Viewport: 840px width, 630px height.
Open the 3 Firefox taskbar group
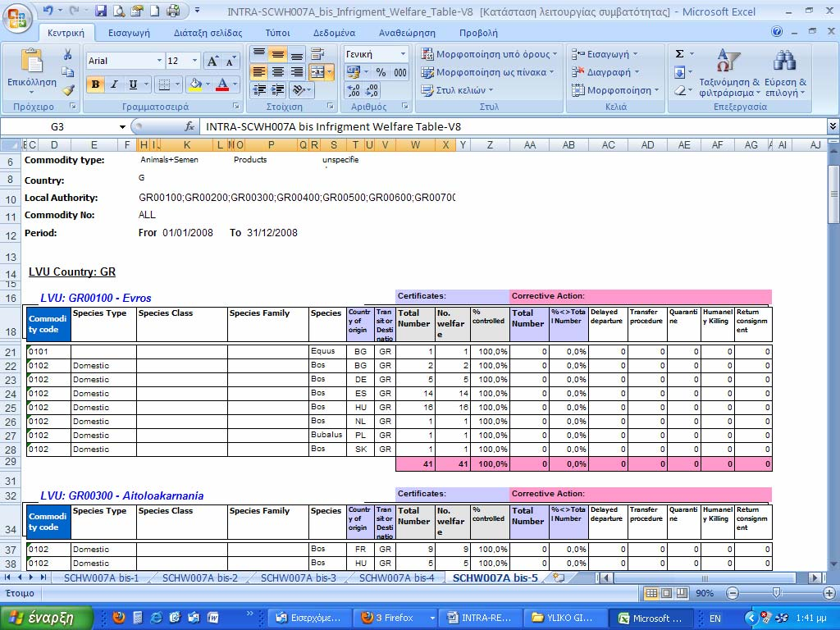pyautogui.click(x=397, y=619)
